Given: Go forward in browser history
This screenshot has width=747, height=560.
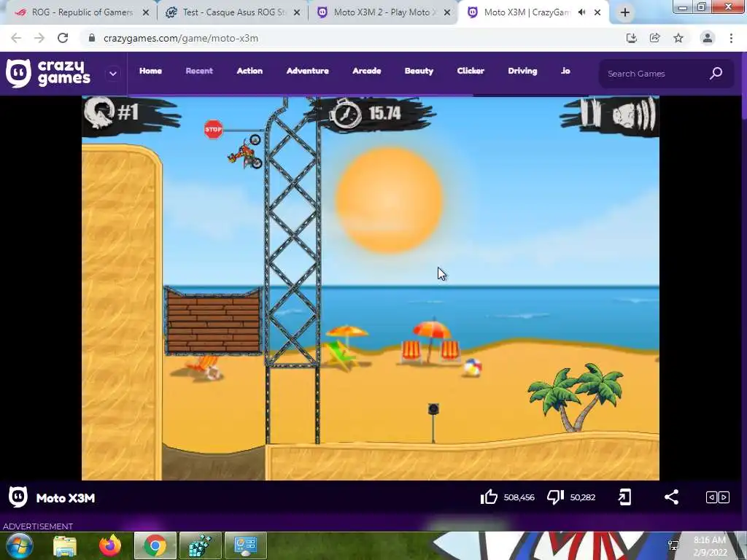Looking at the screenshot, I should pos(39,38).
